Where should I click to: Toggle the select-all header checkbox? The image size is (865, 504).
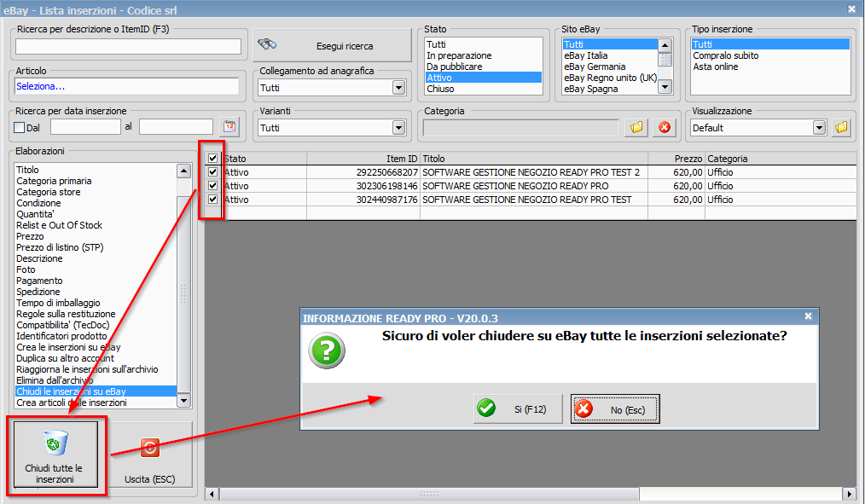[213, 159]
